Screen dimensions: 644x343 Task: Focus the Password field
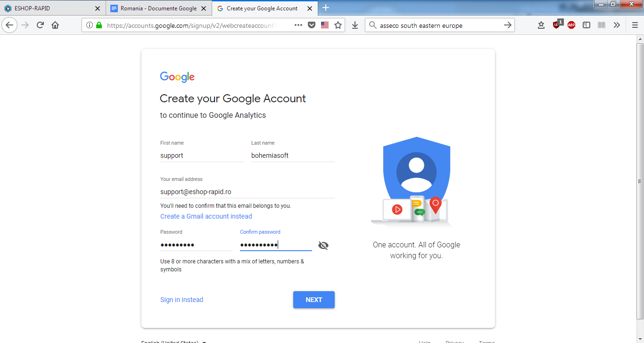(x=197, y=245)
